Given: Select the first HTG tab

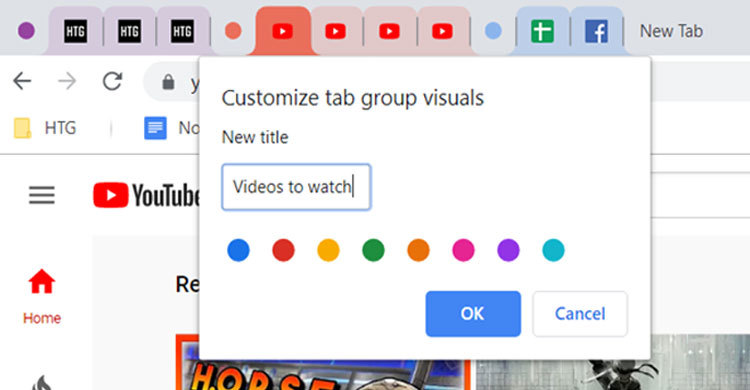Looking at the screenshot, I should [76, 32].
